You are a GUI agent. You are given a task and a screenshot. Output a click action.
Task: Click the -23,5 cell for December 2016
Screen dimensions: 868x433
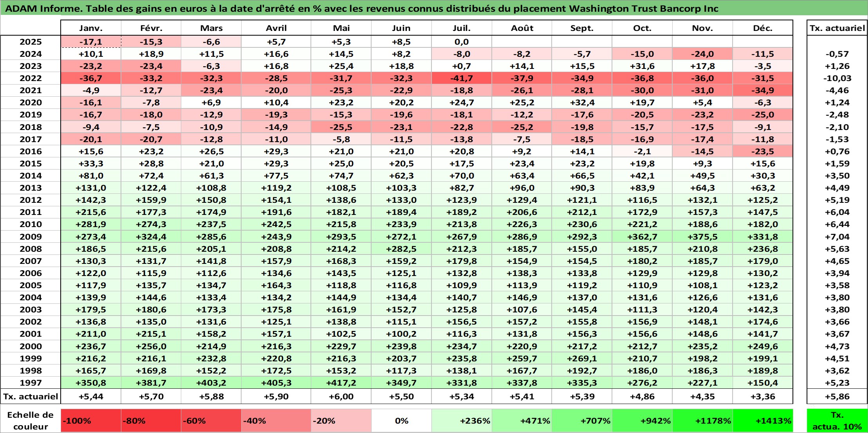click(763, 151)
